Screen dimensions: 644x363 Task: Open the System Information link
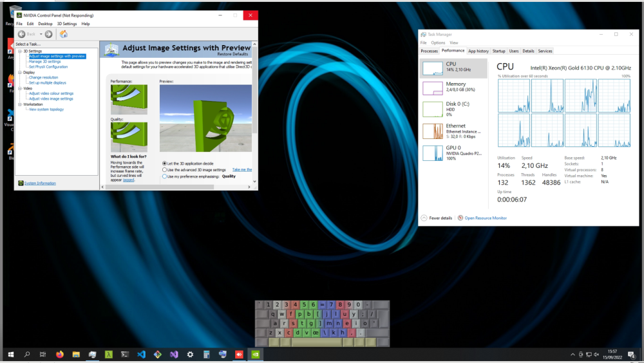pos(40,183)
